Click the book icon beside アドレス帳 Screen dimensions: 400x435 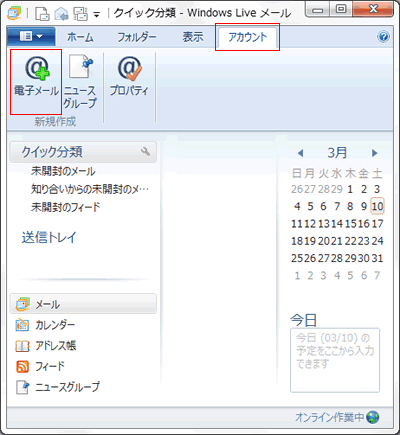pos(22,346)
